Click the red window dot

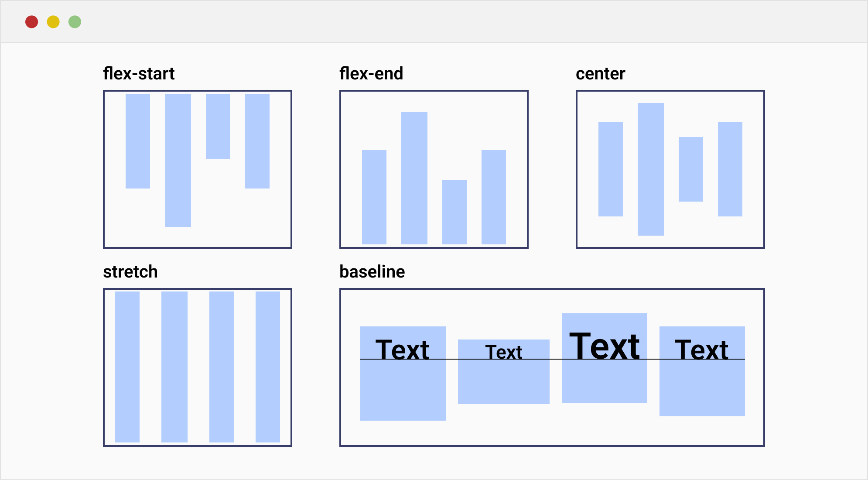31,22
